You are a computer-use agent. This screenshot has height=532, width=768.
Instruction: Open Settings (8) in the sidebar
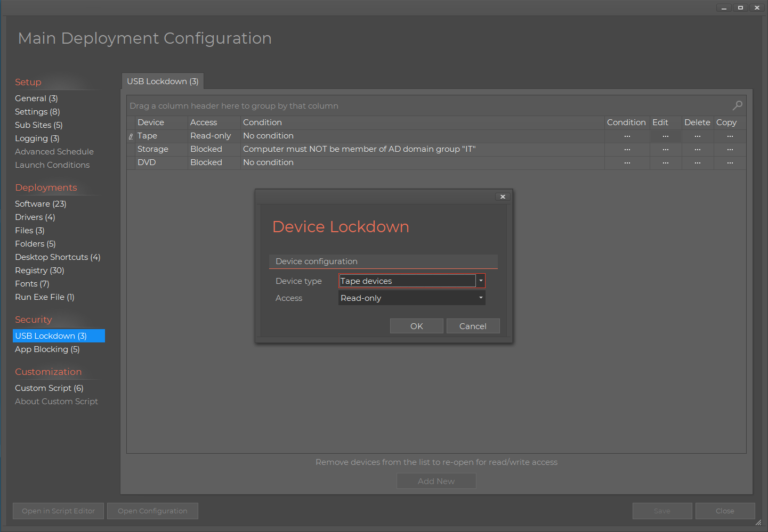[x=37, y=111]
